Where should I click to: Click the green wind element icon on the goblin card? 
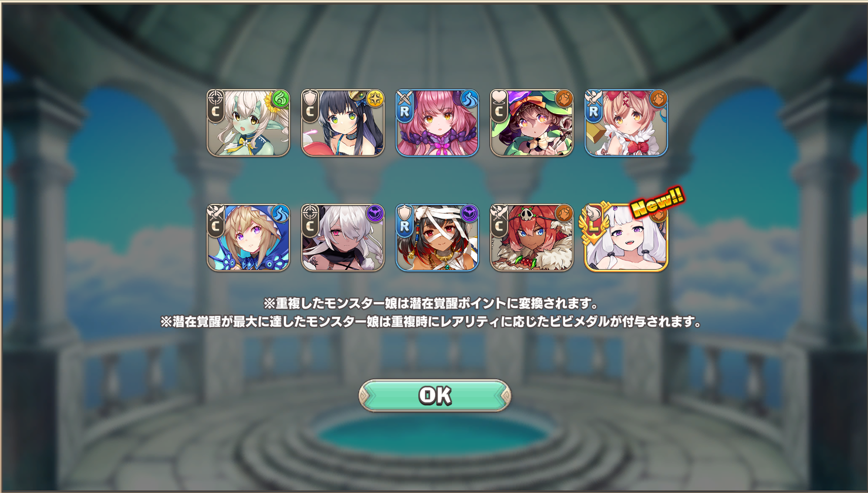[280, 98]
